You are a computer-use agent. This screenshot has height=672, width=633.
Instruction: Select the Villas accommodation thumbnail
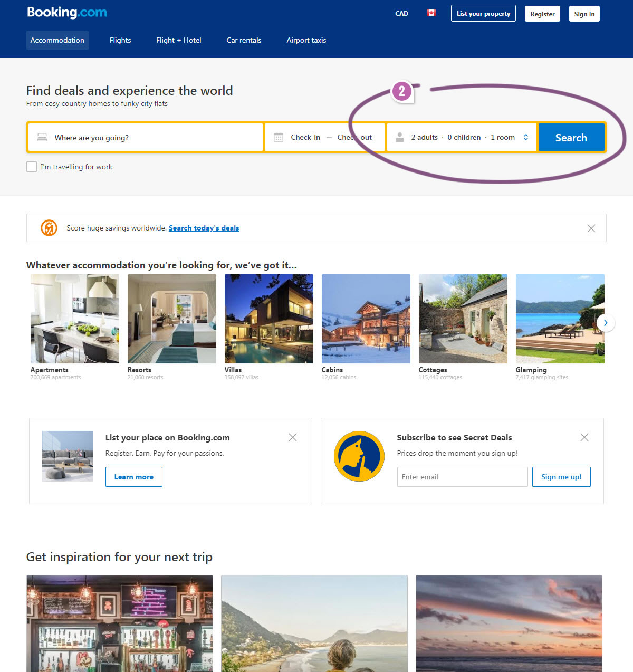(268, 319)
